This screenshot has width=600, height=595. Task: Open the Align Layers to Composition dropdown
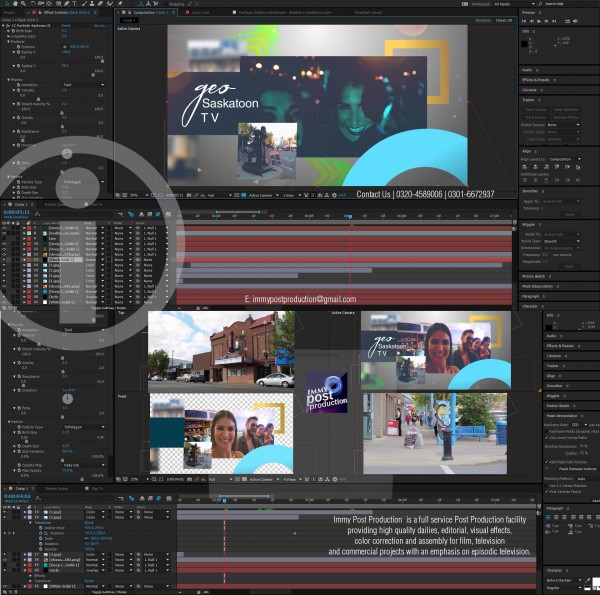566,159
